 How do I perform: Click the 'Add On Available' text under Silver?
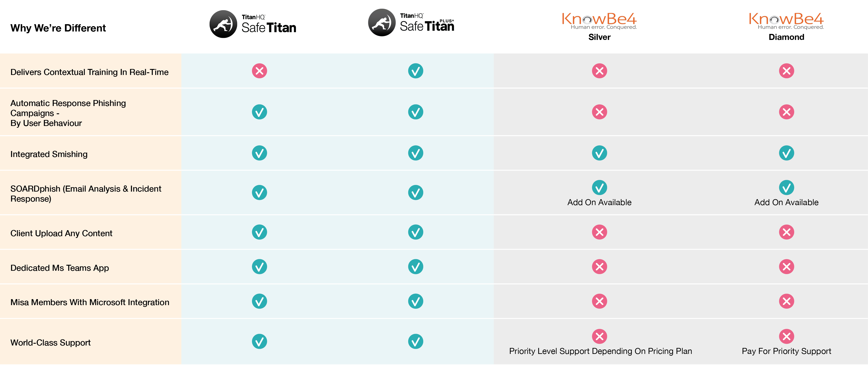[599, 202]
